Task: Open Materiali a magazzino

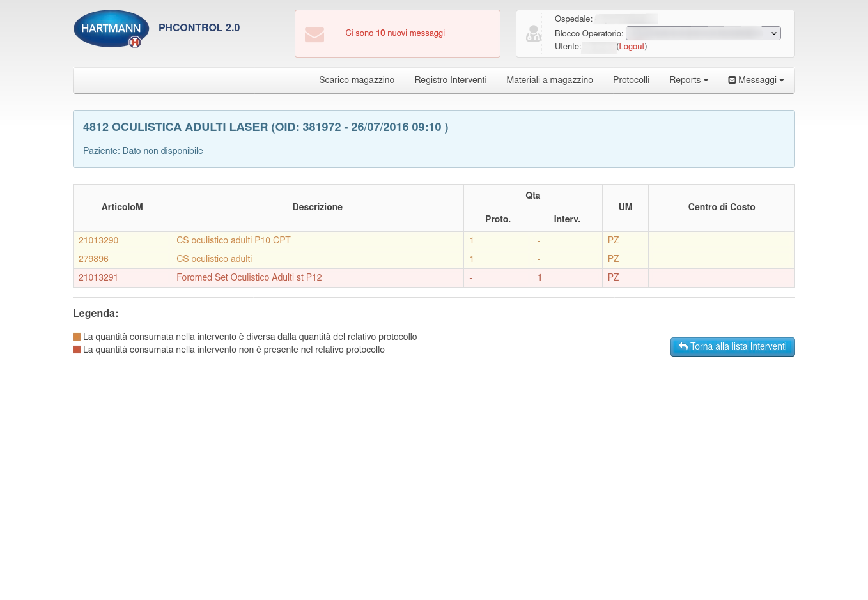Action: (x=549, y=80)
